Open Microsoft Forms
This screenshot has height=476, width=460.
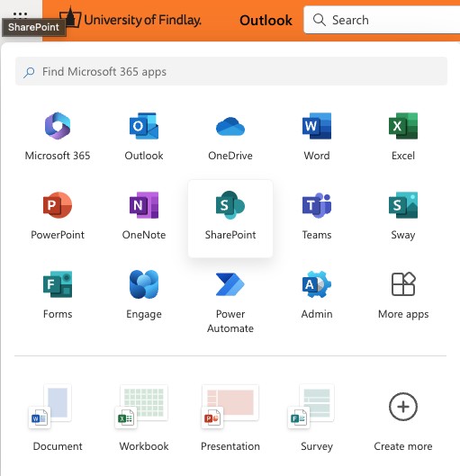[x=58, y=295]
